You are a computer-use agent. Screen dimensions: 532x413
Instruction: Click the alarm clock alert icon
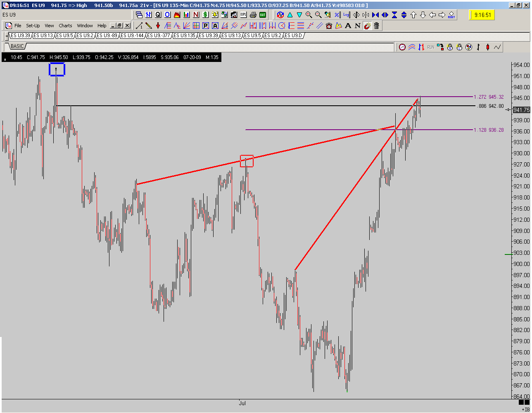(x=329, y=26)
